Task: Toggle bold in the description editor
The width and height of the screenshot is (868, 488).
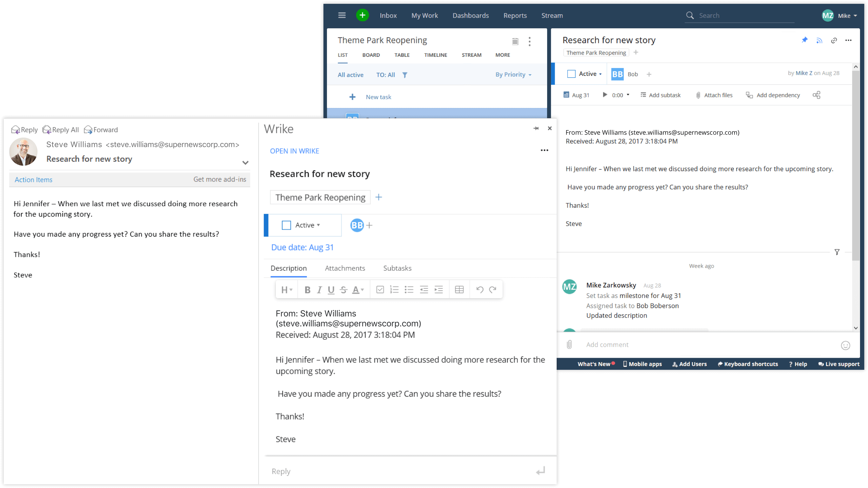Action: (x=307, y=289)
